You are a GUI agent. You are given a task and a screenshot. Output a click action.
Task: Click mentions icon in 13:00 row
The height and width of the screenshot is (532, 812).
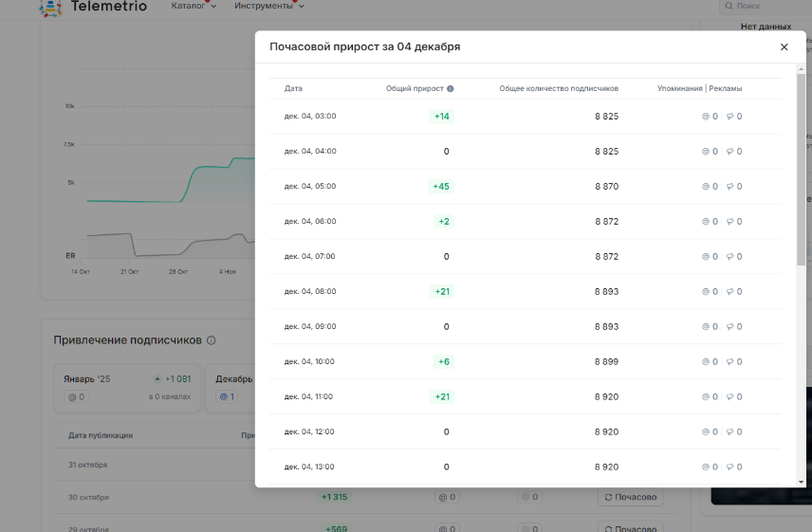pyautogui.click(x=706, y=467)
